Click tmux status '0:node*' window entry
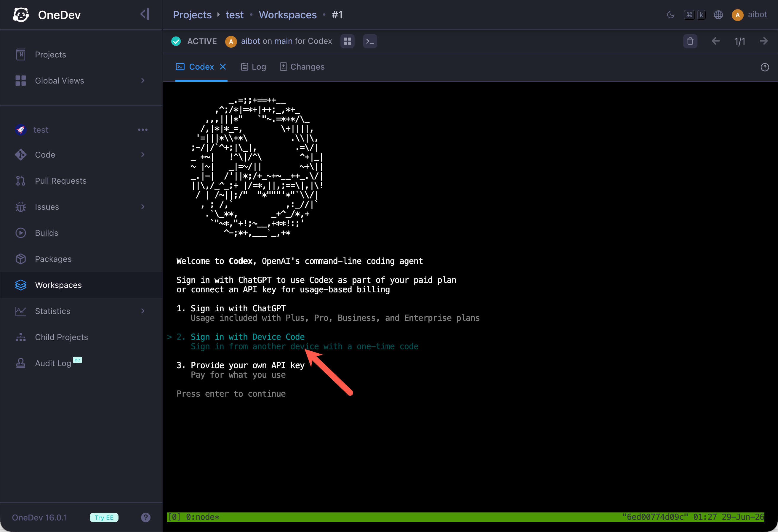This screenshot has height=532, width=778. [203, 517]
